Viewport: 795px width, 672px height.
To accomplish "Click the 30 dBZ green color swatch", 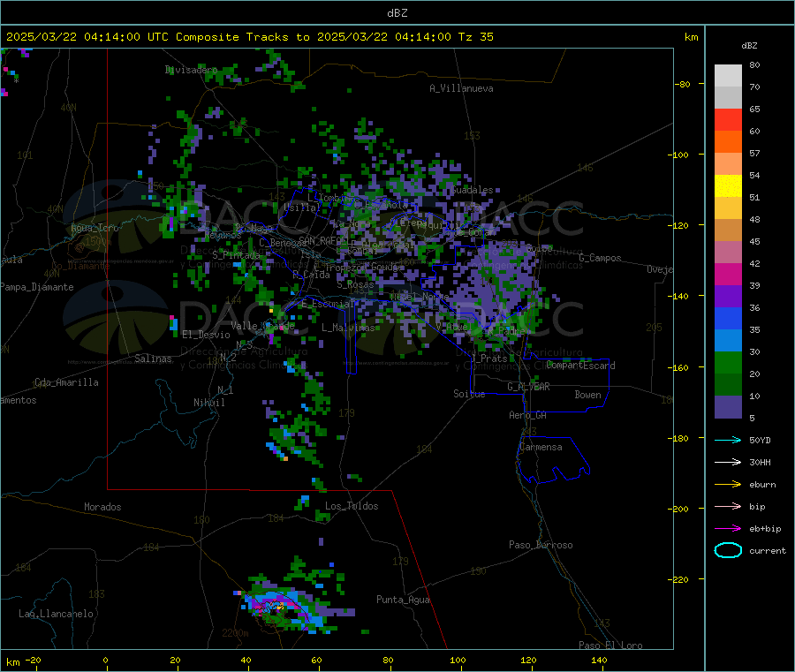I will 728,362.
